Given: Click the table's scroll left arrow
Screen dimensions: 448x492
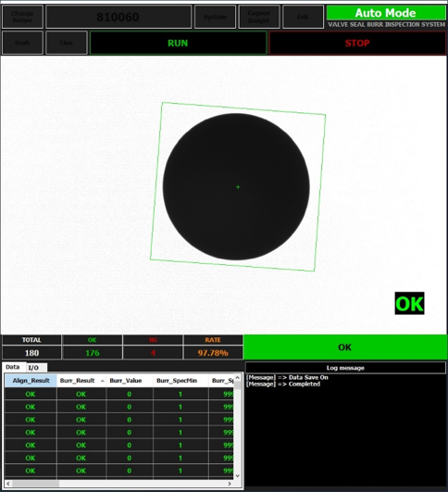Looking at the screenshot, I should 8,484.
